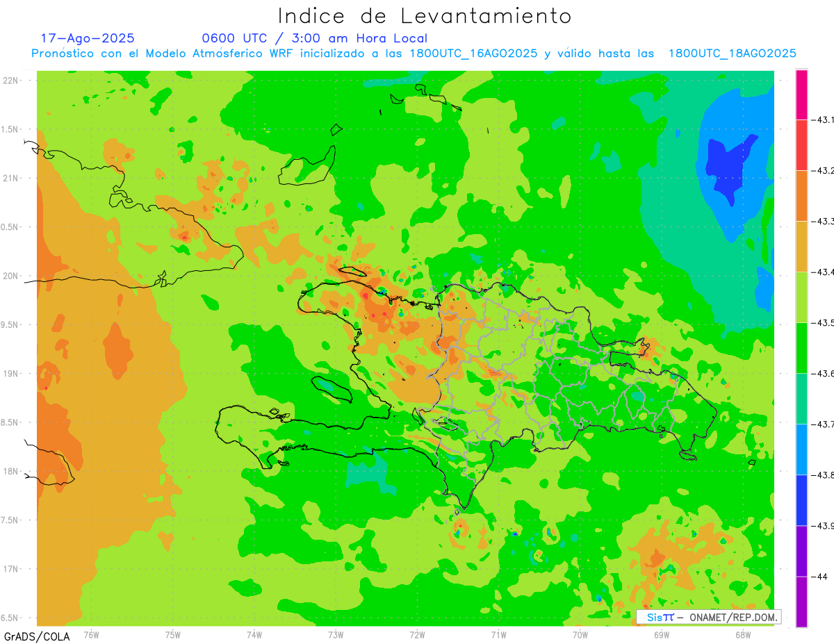Pick the light blue swatch below -43.7

tap(801, 449)
